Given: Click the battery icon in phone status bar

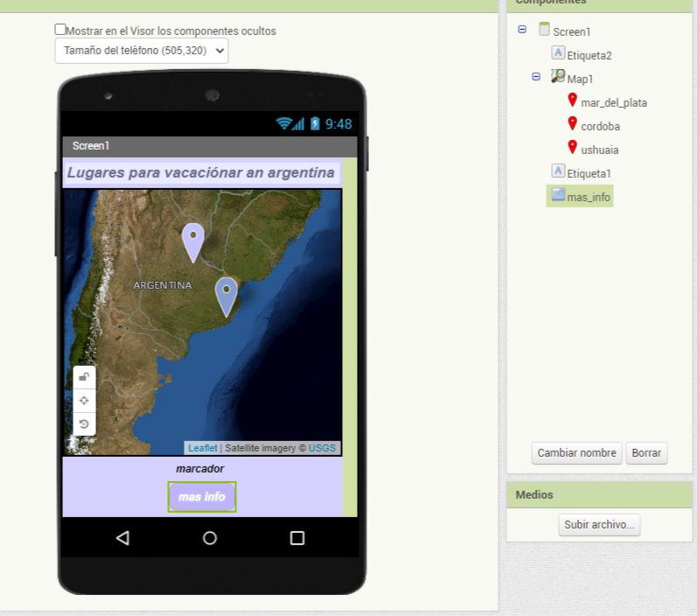Looking at the screenshot, I should [x=315, y=123].
